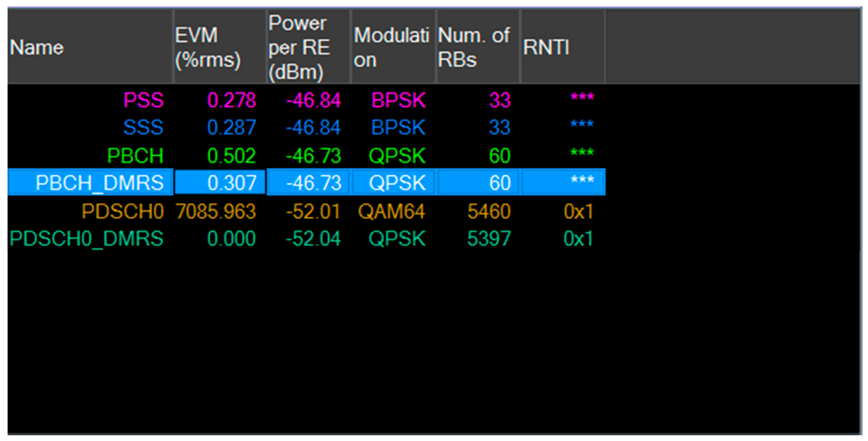Screen dimensions: 868x441
Task: Click the PDSCH0 RNTI value 0x1
Action: point(578,211)
